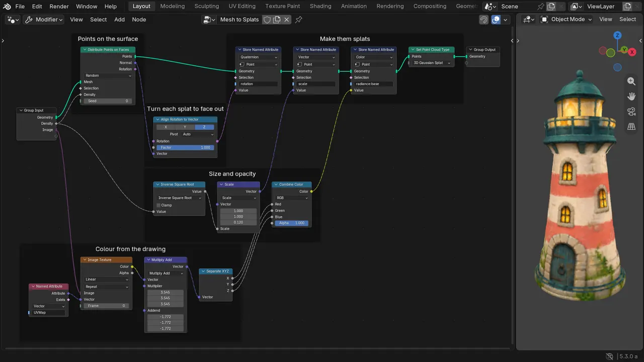Pin the node tree with the pushpin icon
The image size is (644, 362).
point(299,19)
